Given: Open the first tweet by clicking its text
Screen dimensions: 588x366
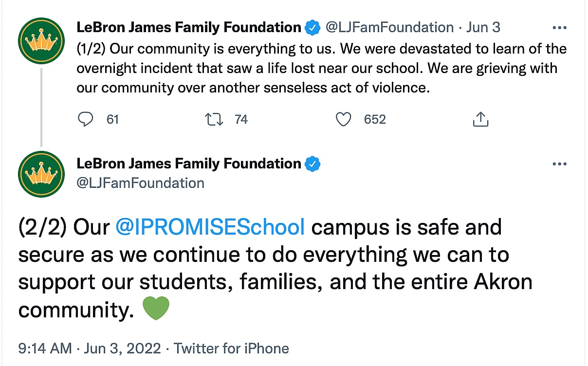Looking at the screenshot, I should point(321,68).
